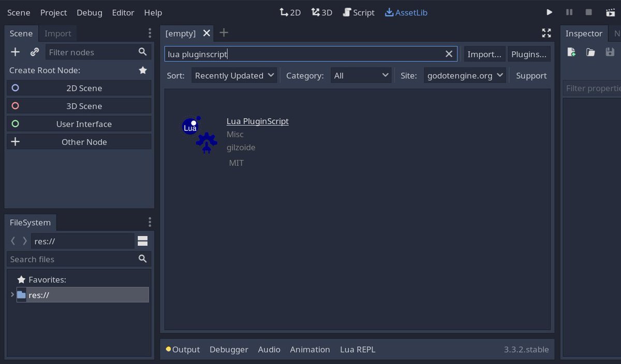Open the Sort dropdown set to Recently Updated

(x=234, y=75)
